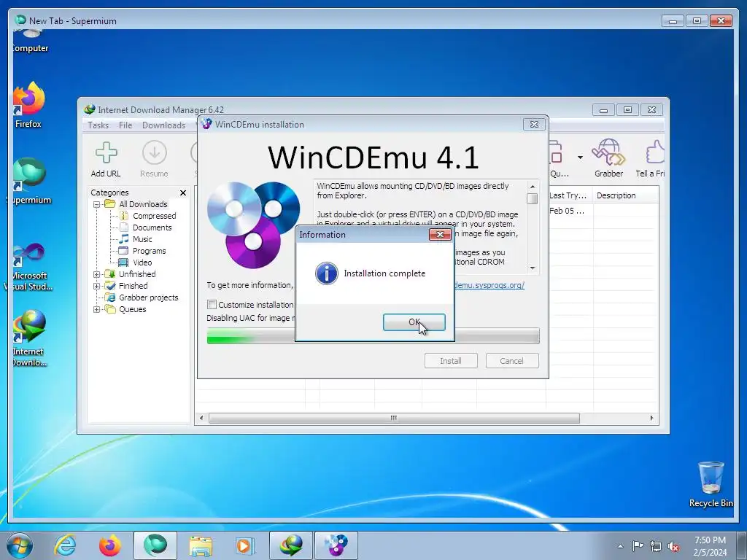Click Resume icon in IDM toolbar
This screenshot has width=747, height=560.
[155, 160]
